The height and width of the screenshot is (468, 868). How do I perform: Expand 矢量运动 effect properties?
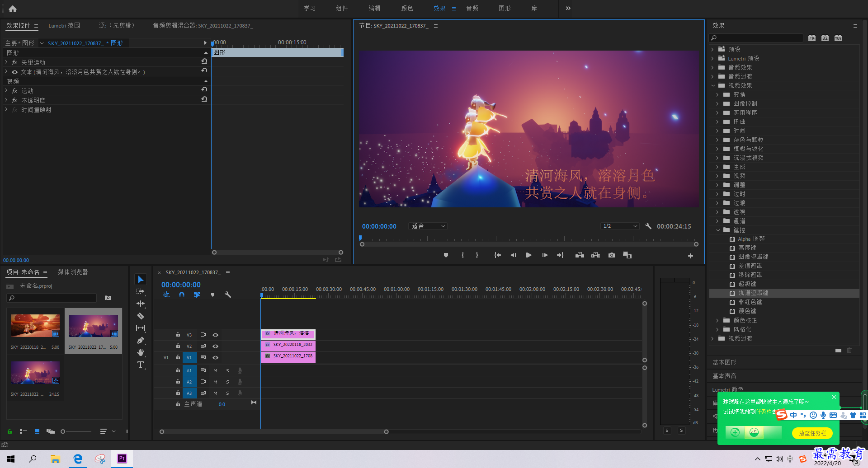click(6, 62)
